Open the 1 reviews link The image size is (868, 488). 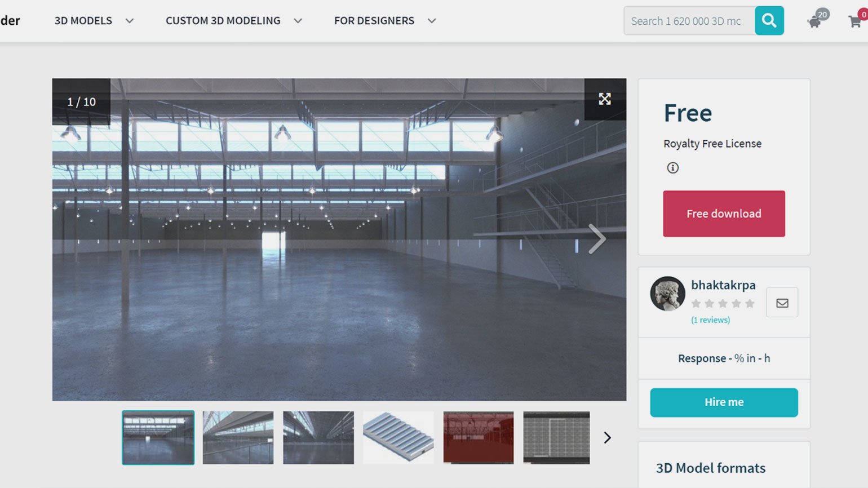[710, 320]
